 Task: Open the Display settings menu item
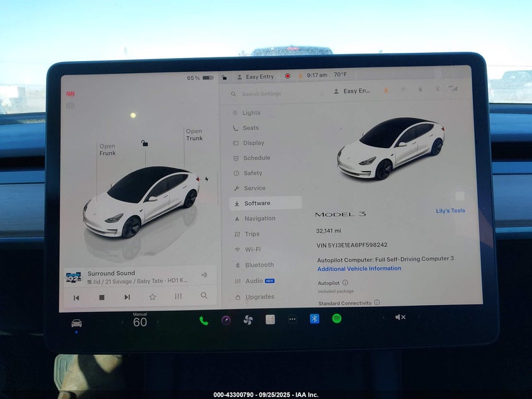(253, 143)
